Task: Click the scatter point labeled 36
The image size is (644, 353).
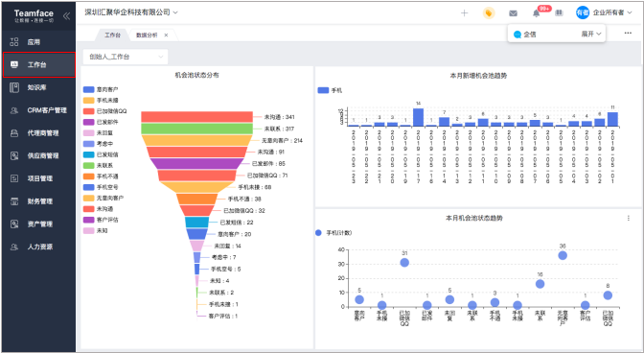Action: (x=563, y=255)
